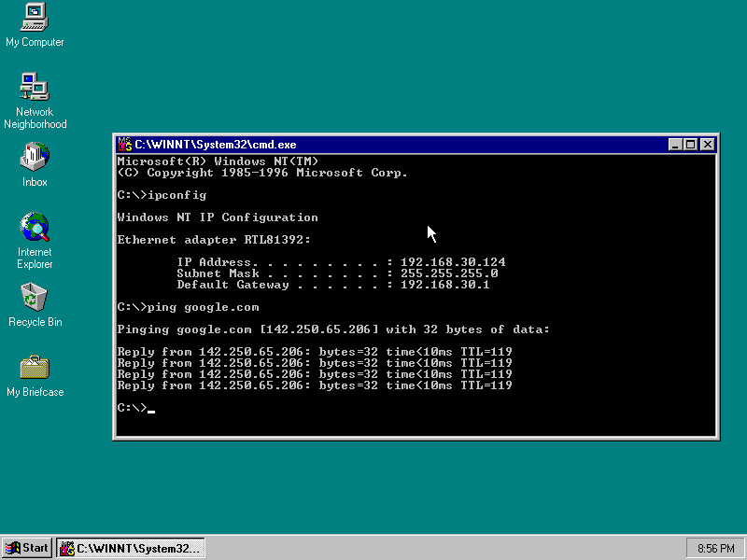The image size is (747, 560).
Task: Open the cmd.exe title bar system menu icon
Action: (124, 145)
